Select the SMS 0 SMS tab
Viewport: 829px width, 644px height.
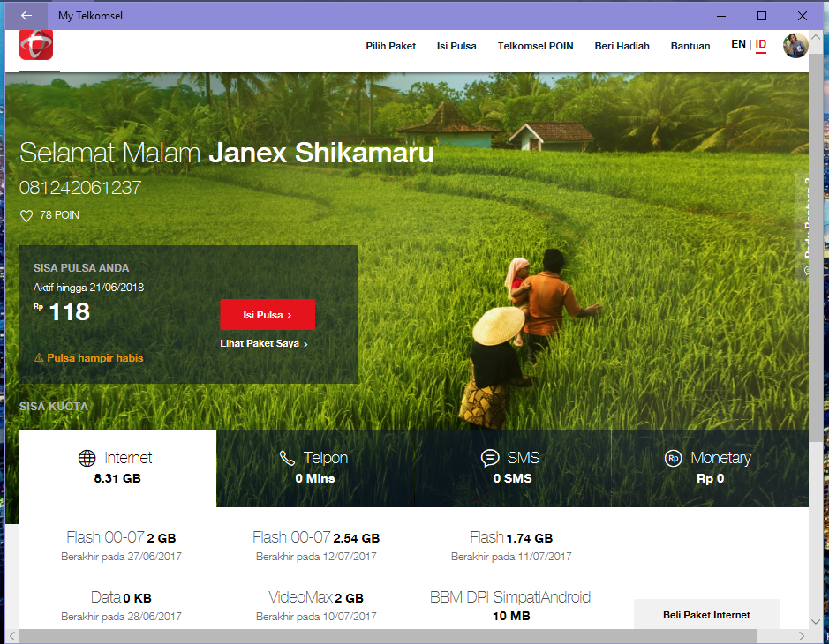(512, 468)
